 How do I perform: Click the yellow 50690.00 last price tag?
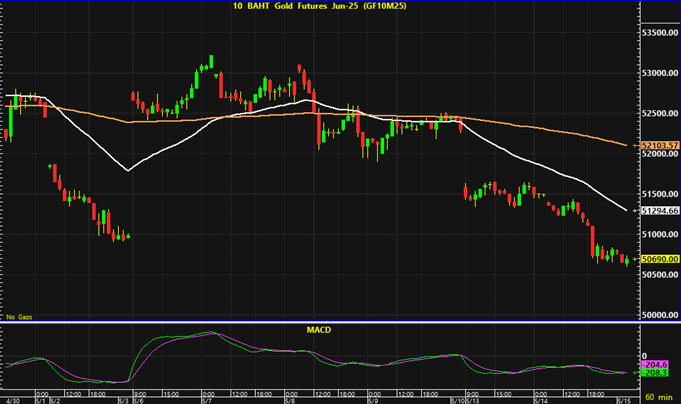[660, 259]
